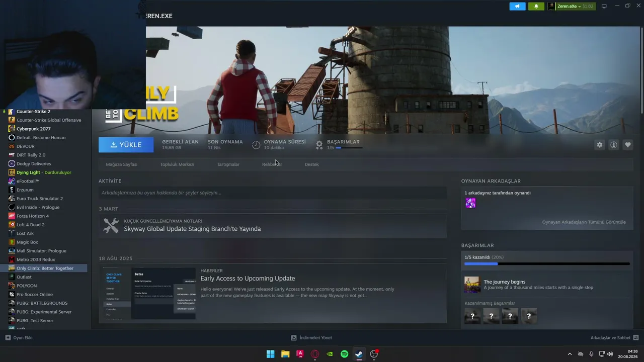Click the taskbar volume speaker icon

pyautogui.click(x=610, y=354)
